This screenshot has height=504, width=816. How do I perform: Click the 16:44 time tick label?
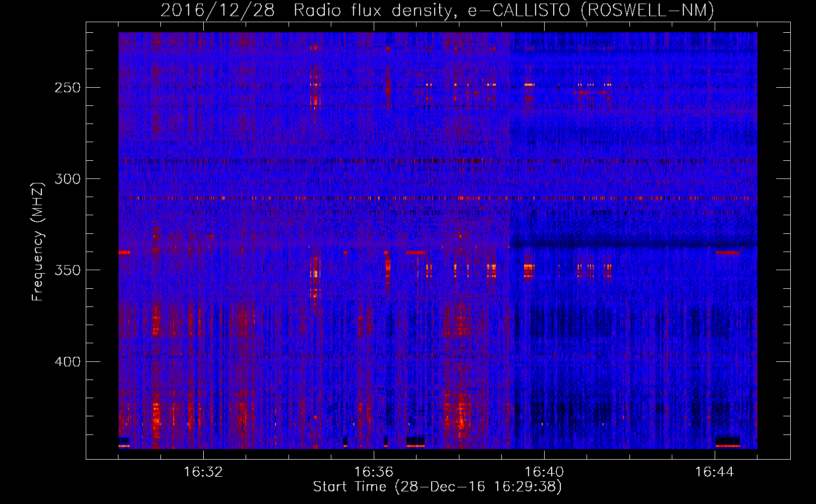(x=715, y=472)
